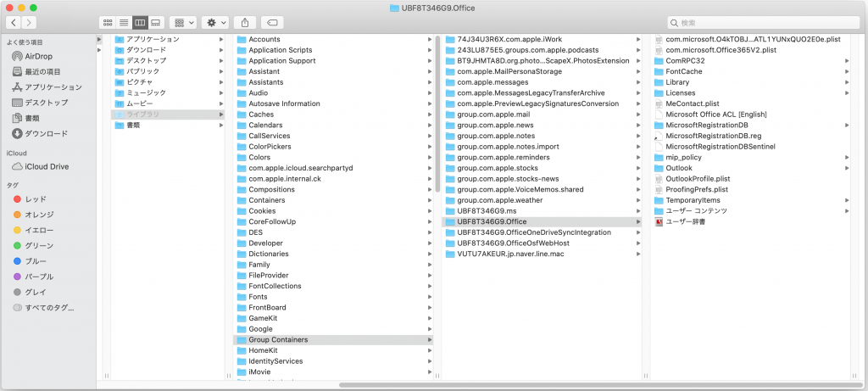Switch to icon view
Screen dimensions: 868x391
[108, 23]
